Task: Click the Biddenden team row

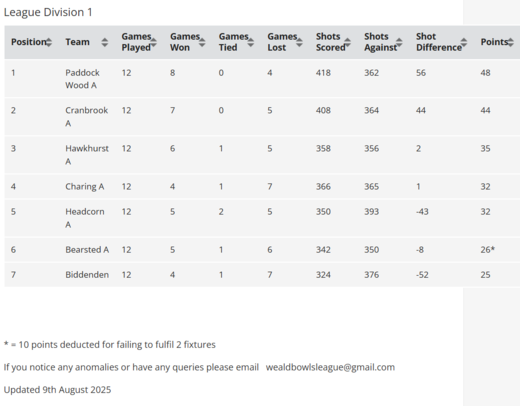Action: click(x=262, y=275)
